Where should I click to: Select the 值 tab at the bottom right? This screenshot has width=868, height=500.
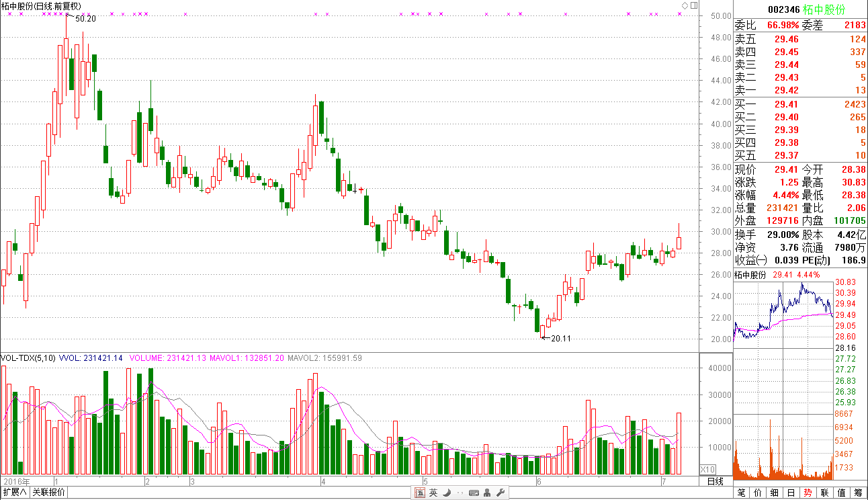tap(841, 493)
